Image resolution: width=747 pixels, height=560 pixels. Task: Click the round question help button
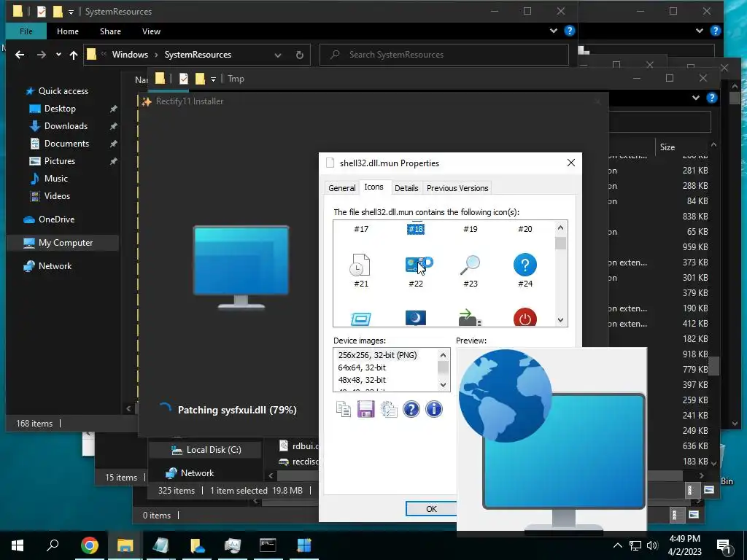pyautogui.click(x=411, y=409)
